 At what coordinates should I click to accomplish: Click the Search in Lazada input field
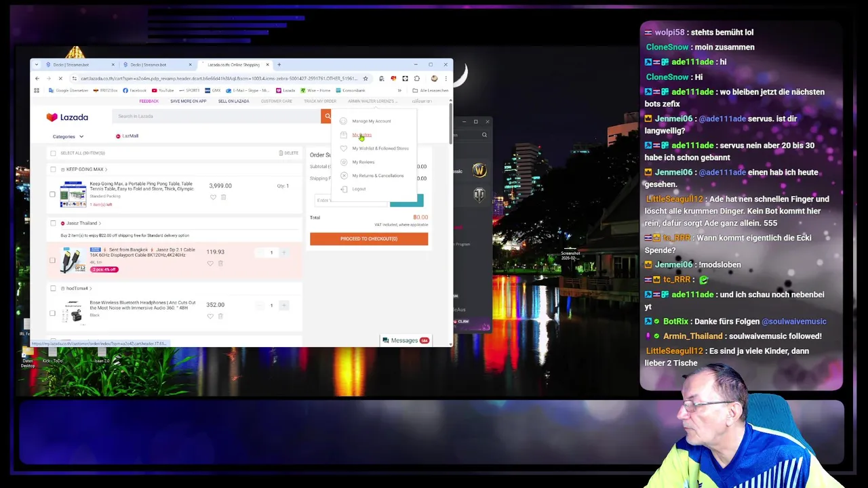[216, 116]
